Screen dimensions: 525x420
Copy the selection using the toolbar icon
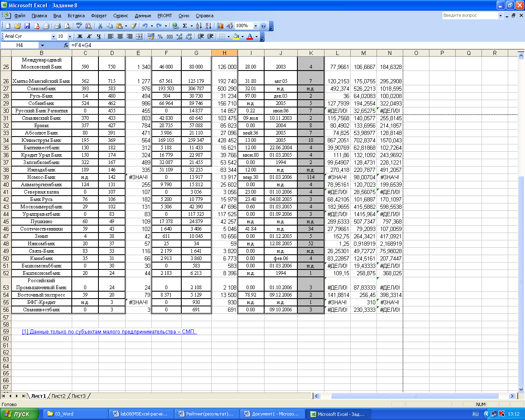point(110,26)
